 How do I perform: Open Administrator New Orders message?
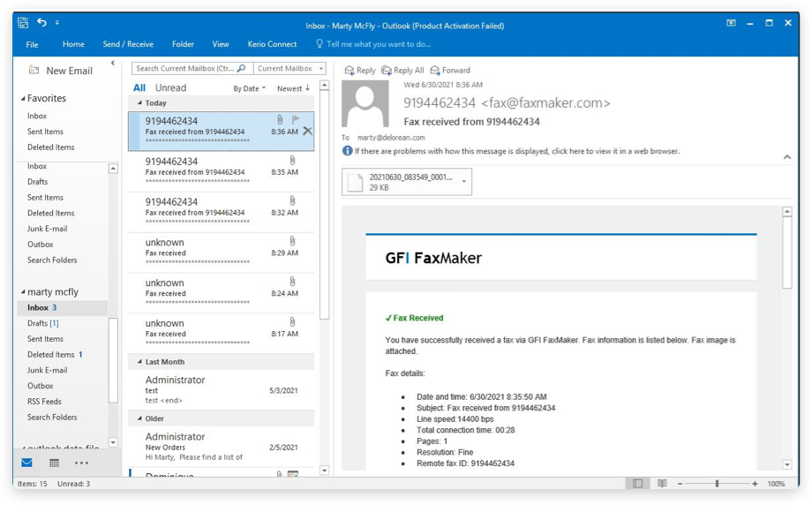(222, 447)
